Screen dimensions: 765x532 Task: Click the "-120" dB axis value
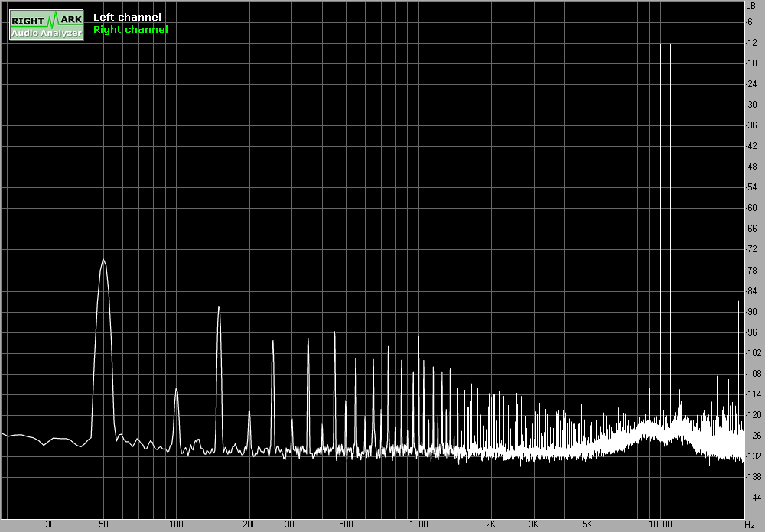(754, 415)
